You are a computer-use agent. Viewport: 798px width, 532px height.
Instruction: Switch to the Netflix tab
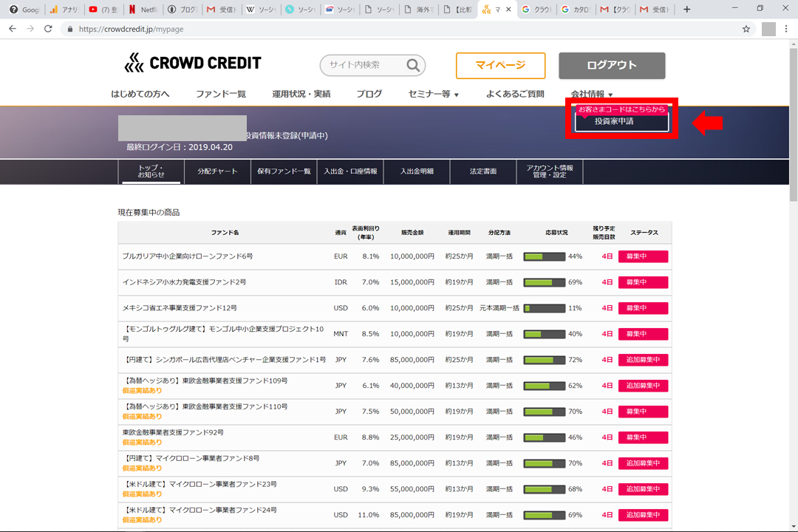143,9
